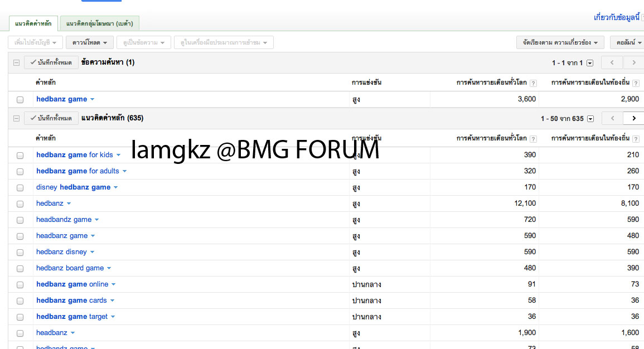The image size is (644, 349).
Task: Open arrow menu next to hedbanz game online
Action: (x=113, y=284)
